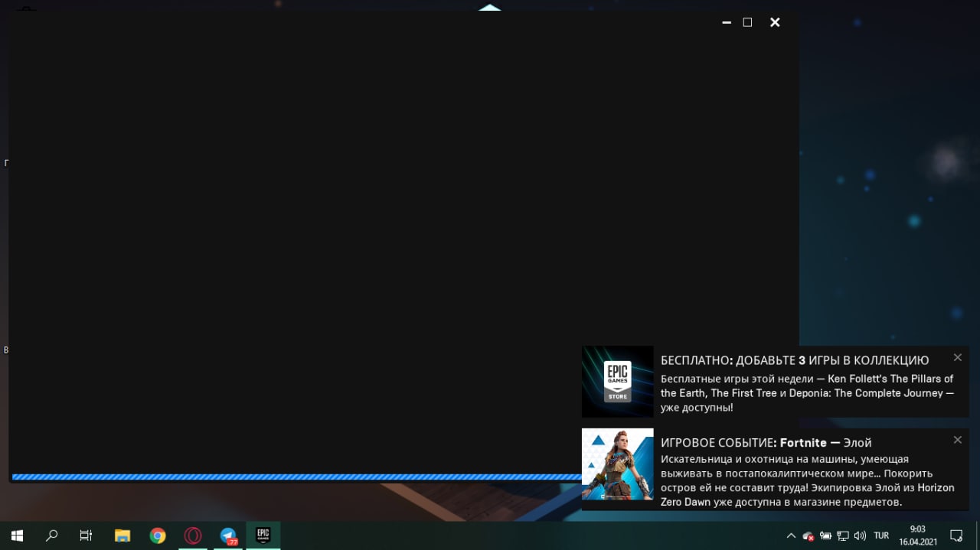
Task: Click the free games description text
Action: 807,393
